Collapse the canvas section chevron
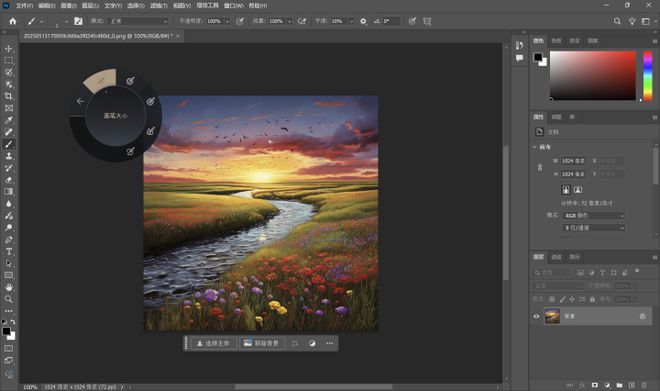Image resolution: width=660 pixels, height=391 pixels. [x=535, y=147]
